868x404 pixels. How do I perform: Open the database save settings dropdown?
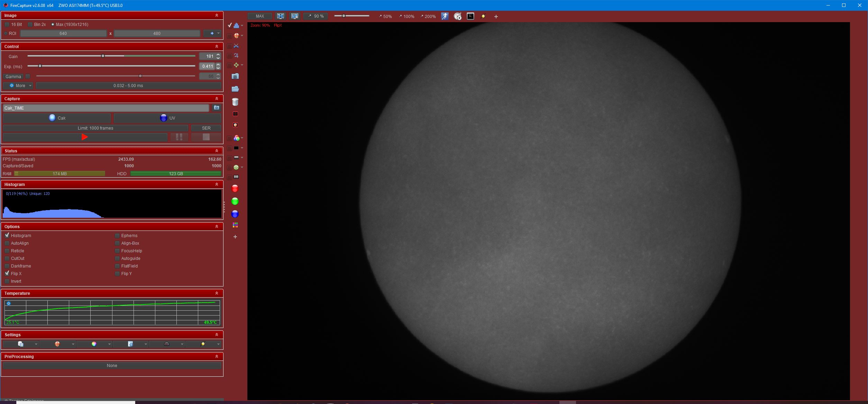(21, 344)
